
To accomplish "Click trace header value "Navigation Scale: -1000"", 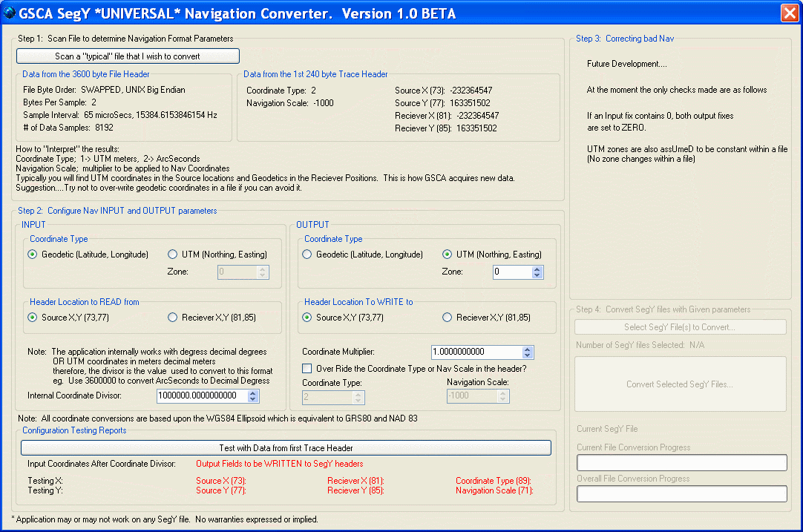I will pos(290,103).
